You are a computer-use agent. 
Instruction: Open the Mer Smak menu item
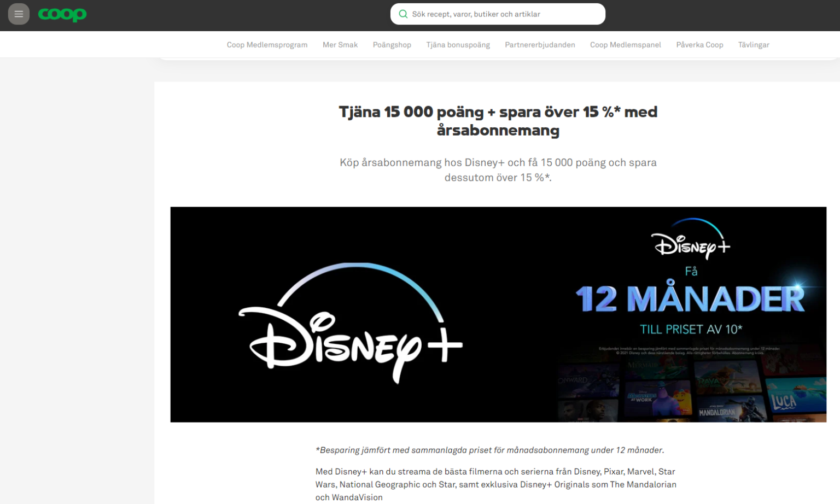[340, 45]
